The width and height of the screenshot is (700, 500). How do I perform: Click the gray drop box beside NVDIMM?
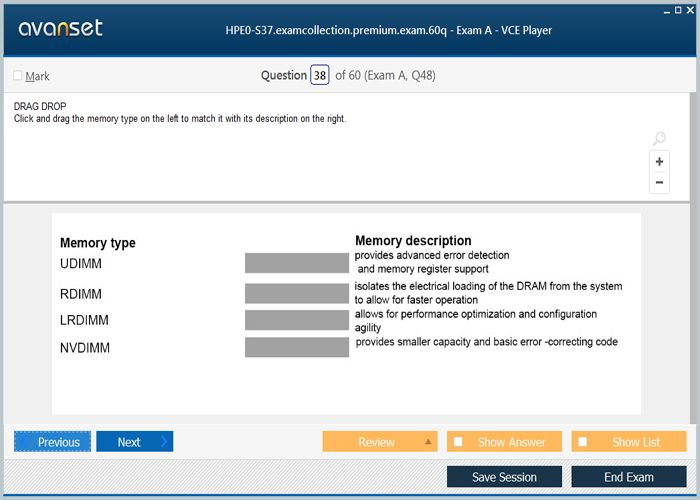[297, 347]
